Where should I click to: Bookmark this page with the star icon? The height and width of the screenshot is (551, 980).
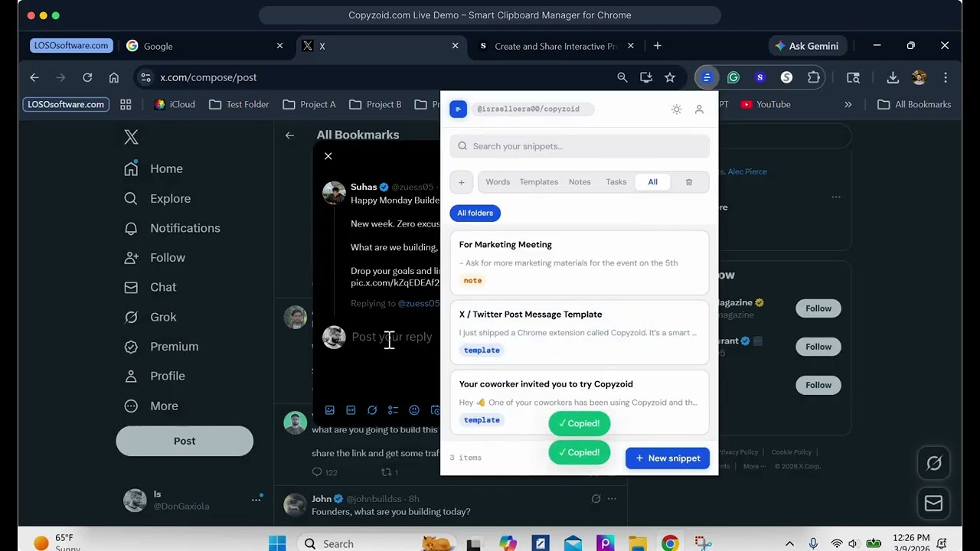pyautogui.click(x=670, y=77)
